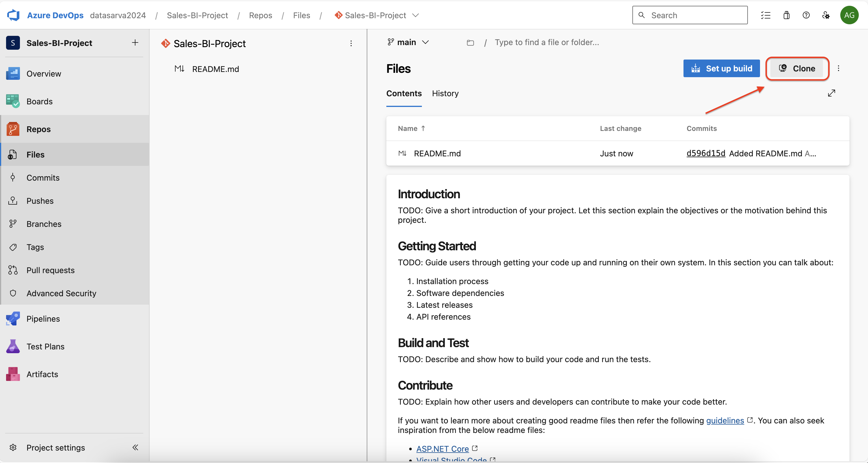Viewport: 868px width, 463px height.
Task: Click the Set up build button
Action: 721,68
